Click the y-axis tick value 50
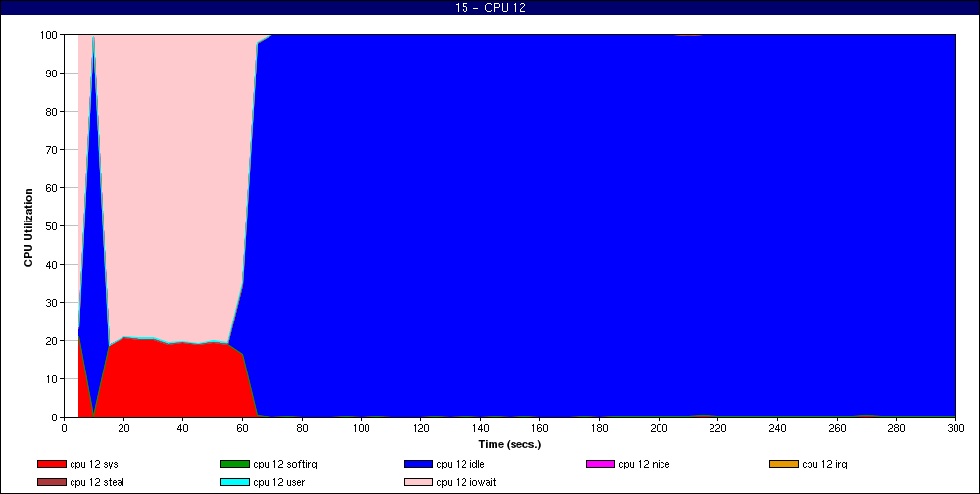 click(52, 225)
